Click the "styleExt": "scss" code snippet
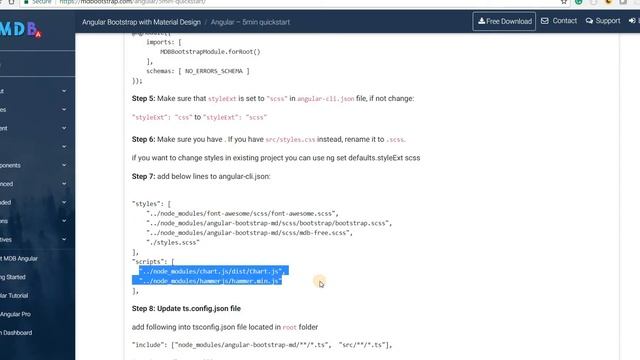 point(235,117)
